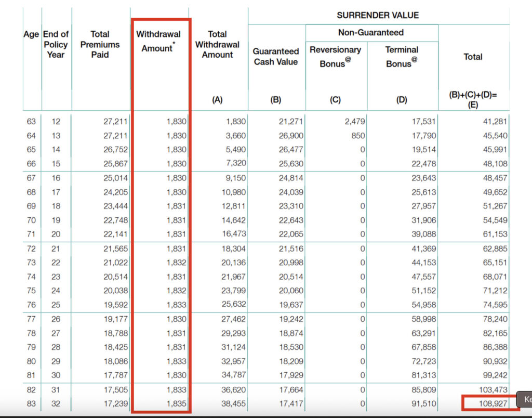Click the SURRENDER VALUE heading

377,15
